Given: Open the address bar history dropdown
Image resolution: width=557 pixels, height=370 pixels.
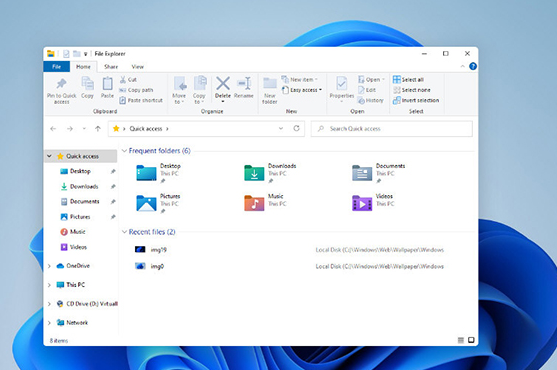Looking at the screenshot, I should (x=281, y=129).
